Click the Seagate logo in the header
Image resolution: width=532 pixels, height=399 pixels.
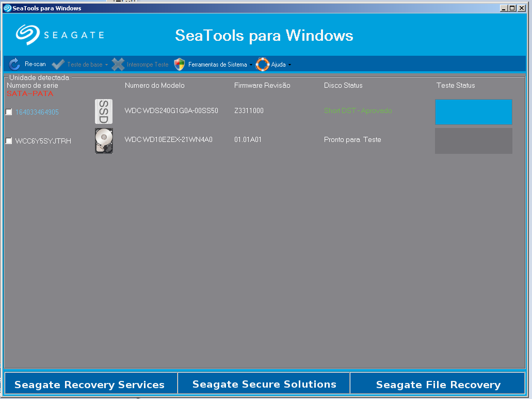coord(60,35)
